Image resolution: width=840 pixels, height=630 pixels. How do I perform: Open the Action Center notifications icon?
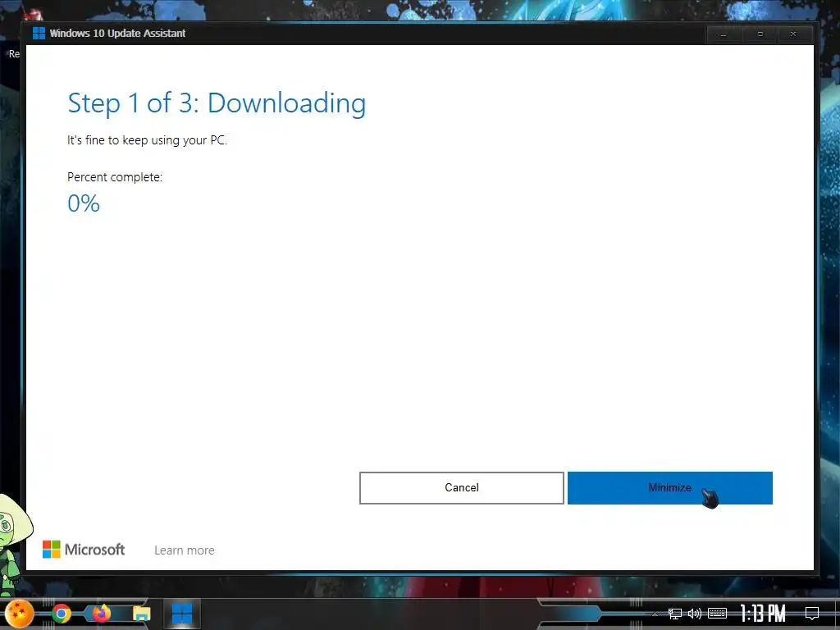[x=812, y=614]
